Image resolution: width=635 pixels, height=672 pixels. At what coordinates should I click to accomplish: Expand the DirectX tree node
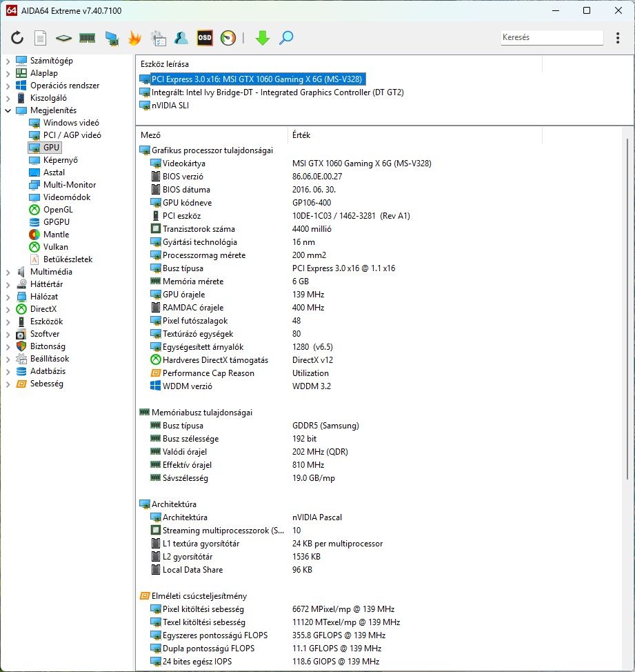click(8, 309)
